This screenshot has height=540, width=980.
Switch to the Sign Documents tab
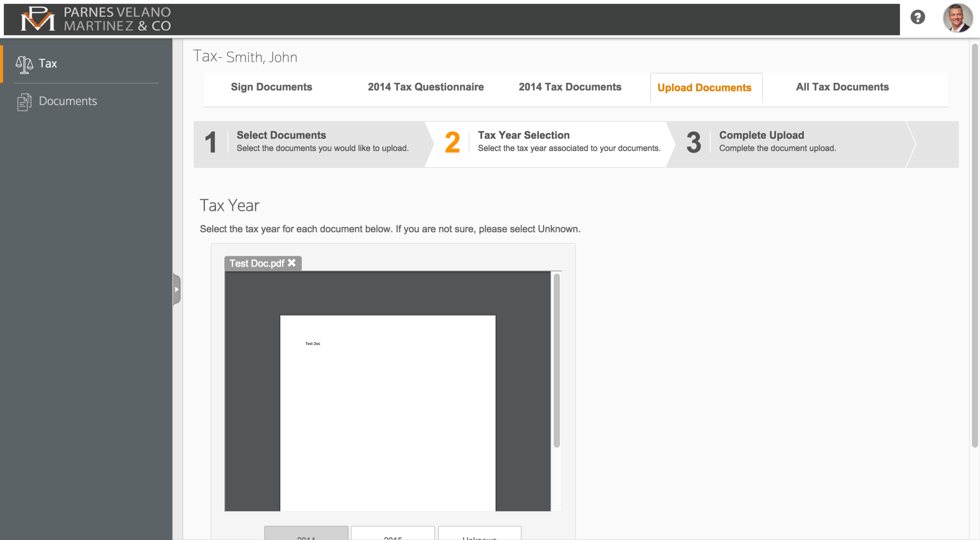click(272, 87)
